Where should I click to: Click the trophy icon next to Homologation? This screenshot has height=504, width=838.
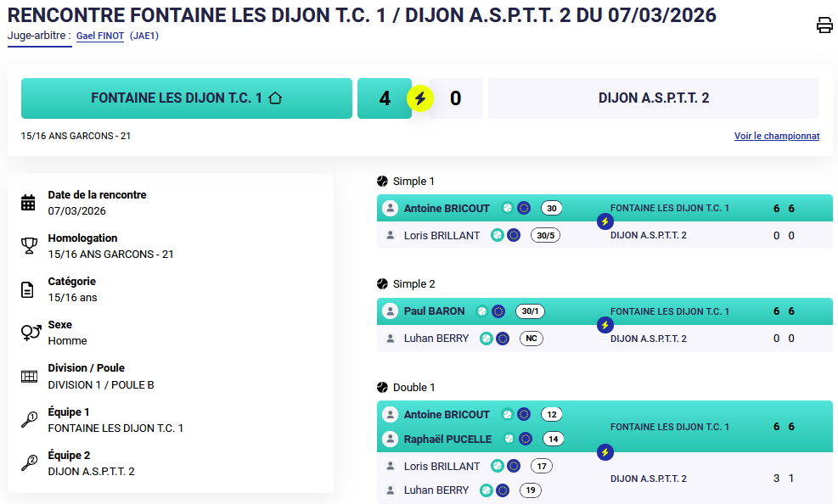tap(28, 246)
